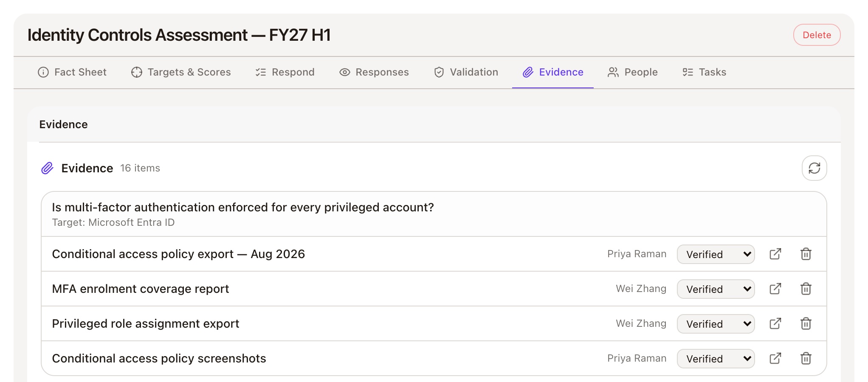Click 'Target: Microsoft Entra ID' label

pos(113,222)
